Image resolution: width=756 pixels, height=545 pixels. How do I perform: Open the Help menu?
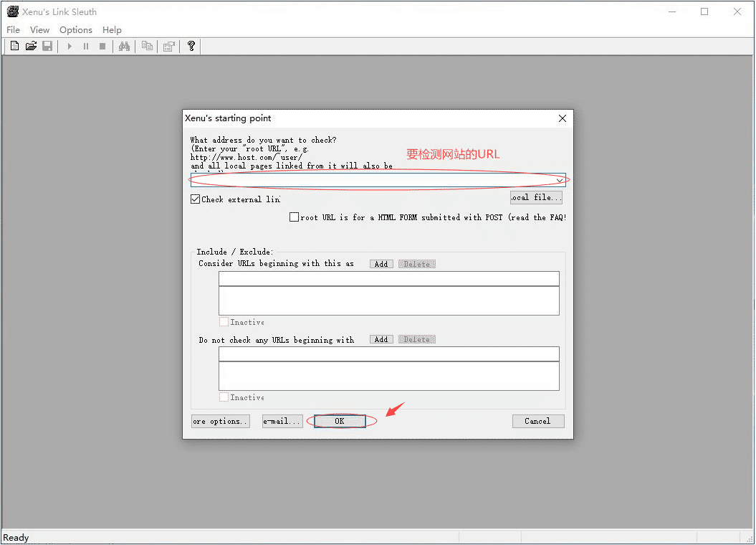tap(112, 30)
